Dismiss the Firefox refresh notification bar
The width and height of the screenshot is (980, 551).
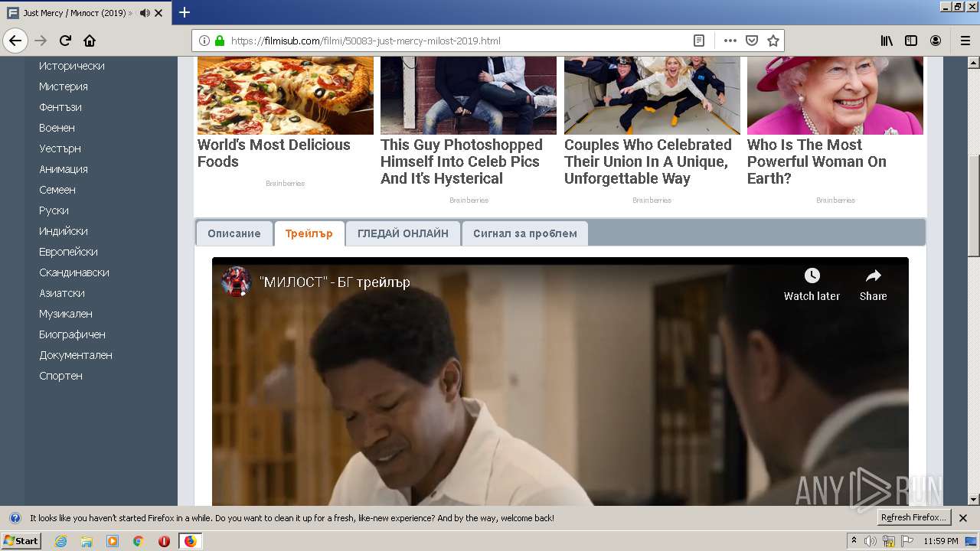[x=963, y=518]
